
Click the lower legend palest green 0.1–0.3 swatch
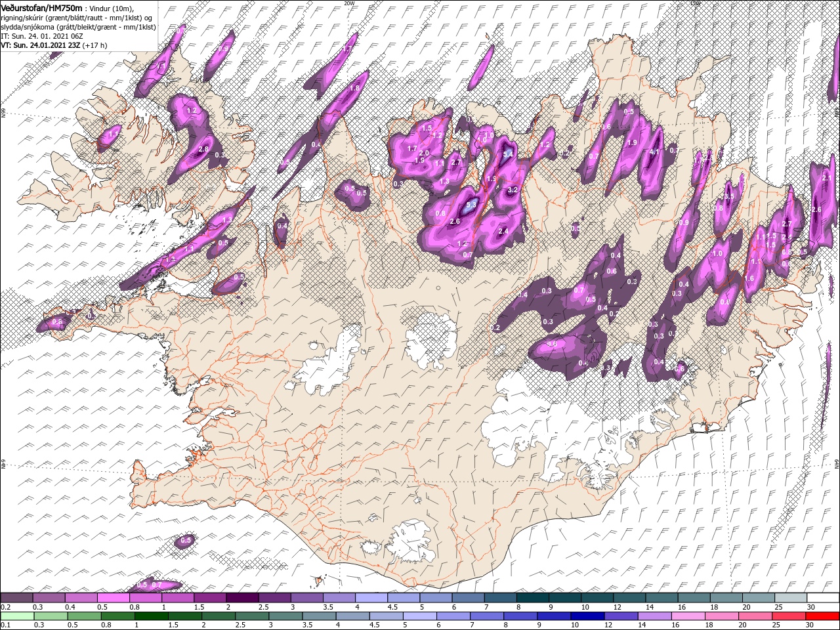17,616
